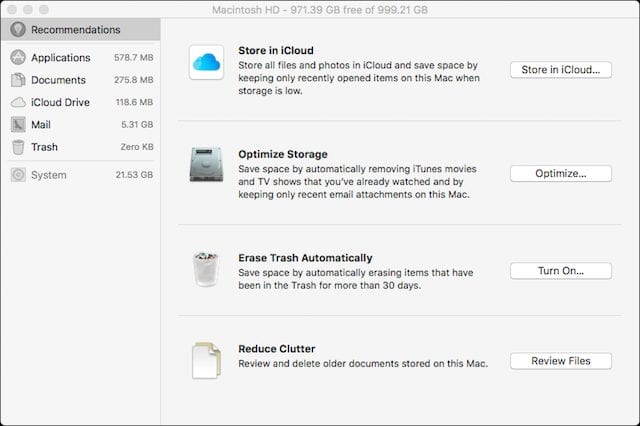Select the Applications category label
The width and height of the screenshot is (640, 426).
pos(60,58)
